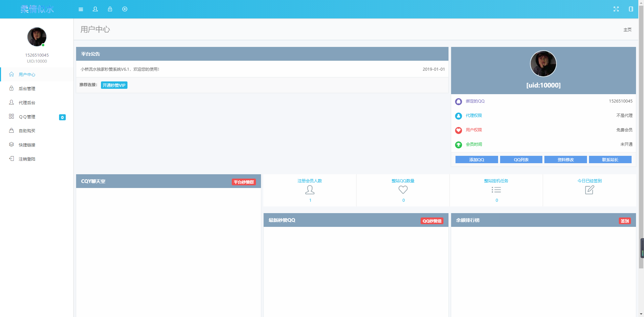Viewport: 644px width, 317px height.
Task: Expand the 快捷链接 sidebar menu
Action: pyautogui.click(x=27, y=145)
